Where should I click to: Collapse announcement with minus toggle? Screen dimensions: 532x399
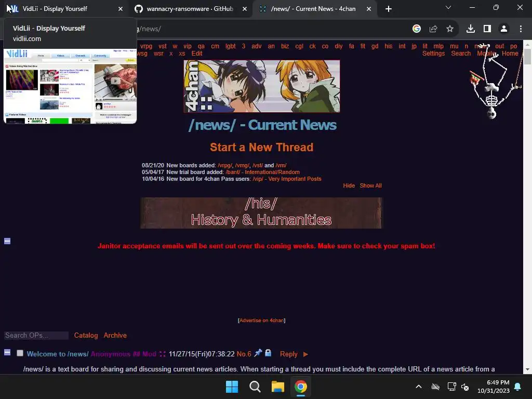(7, 241)
